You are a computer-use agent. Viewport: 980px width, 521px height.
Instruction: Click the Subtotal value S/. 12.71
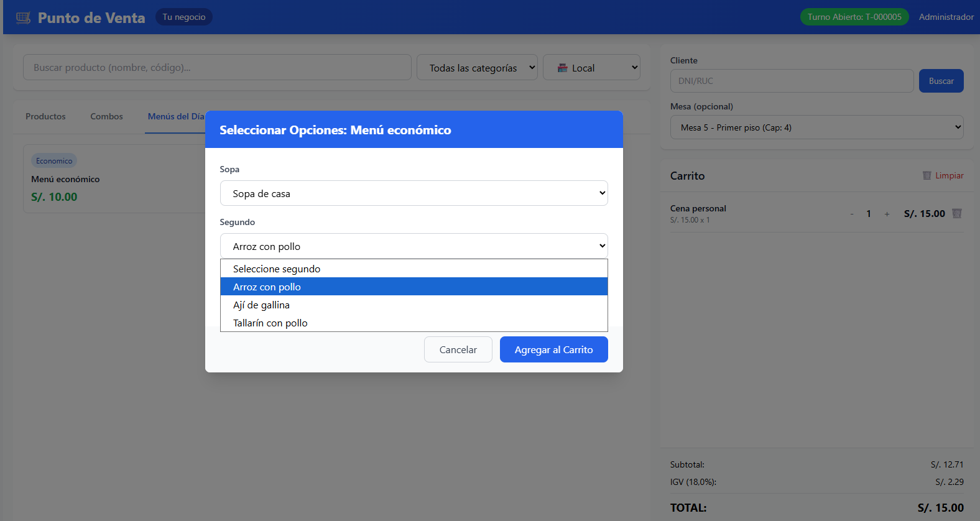947,464
